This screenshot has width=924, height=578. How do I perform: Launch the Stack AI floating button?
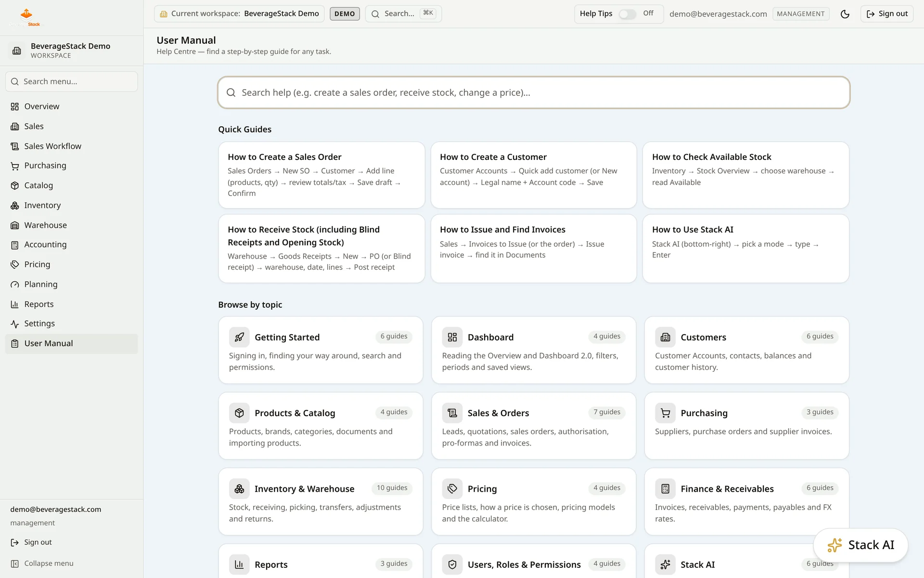pos(860,545)
